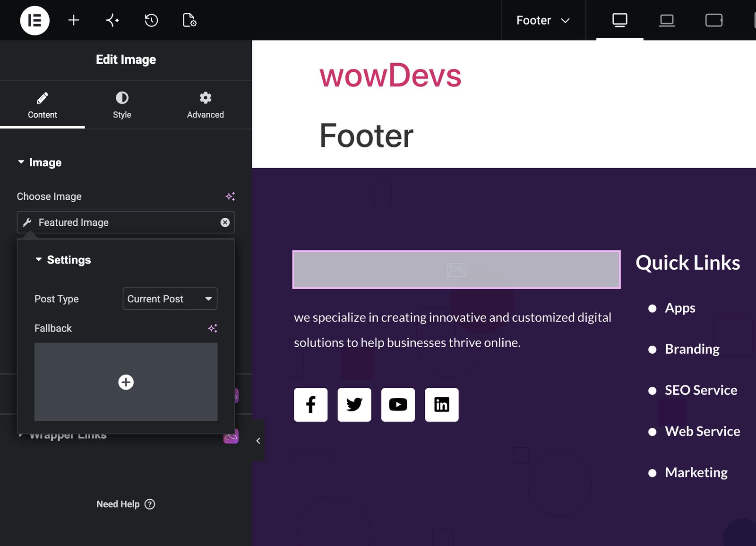Image resolution: width=756 pixels, height=546 pixels.
Task: Open the revision history icon
Action: coord(151,20)
